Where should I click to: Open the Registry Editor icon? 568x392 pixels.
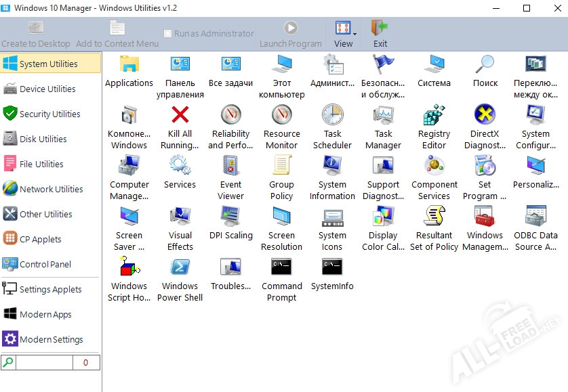(434, 115)
